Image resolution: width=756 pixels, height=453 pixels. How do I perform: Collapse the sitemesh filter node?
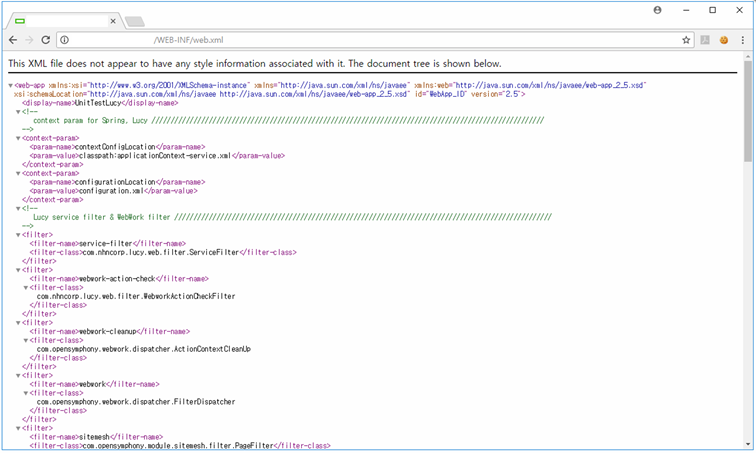pyautogui.click(x=18, y=428)
